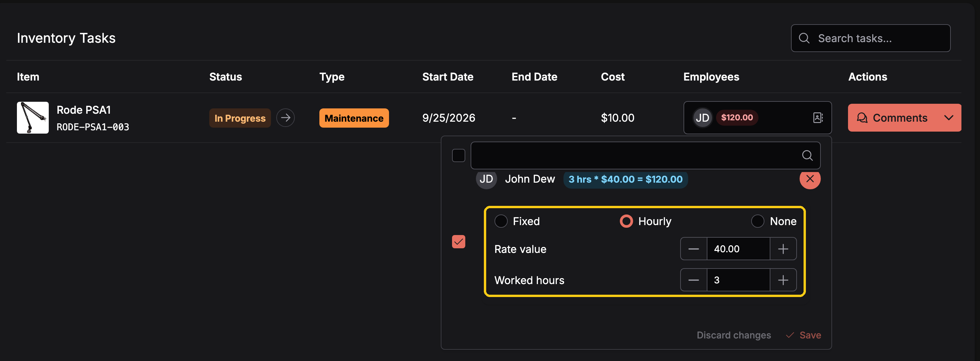Increase Rate value with plus button
The image size is (980, 361).
click(783, 249)
